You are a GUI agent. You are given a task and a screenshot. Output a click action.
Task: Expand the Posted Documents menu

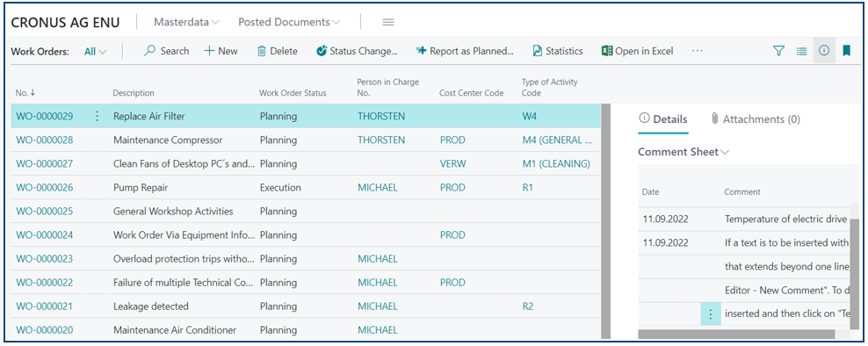(x=289, y=22)
